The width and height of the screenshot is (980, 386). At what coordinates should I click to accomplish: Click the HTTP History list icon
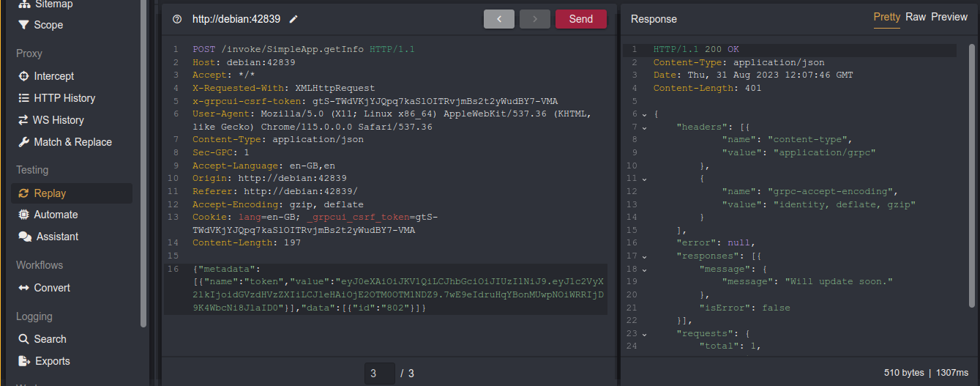(23, 98)
